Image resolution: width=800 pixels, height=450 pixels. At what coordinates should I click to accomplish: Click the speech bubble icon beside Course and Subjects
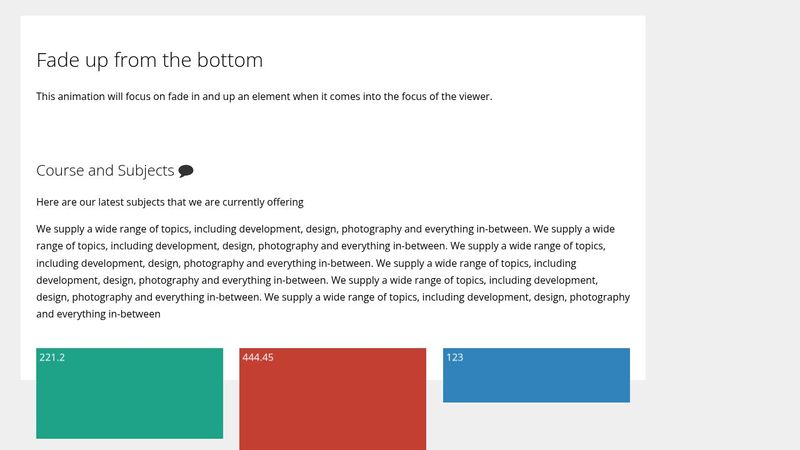pos(186,171)
